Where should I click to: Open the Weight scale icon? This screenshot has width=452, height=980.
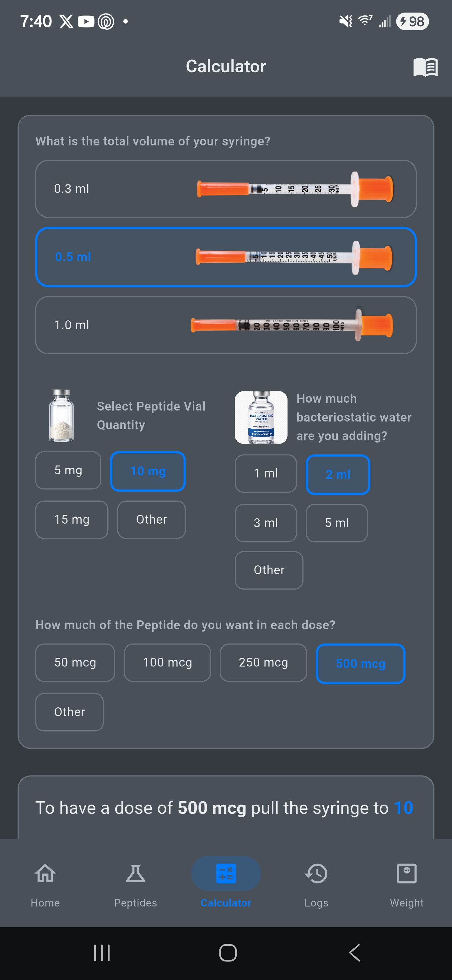[406, 886]
